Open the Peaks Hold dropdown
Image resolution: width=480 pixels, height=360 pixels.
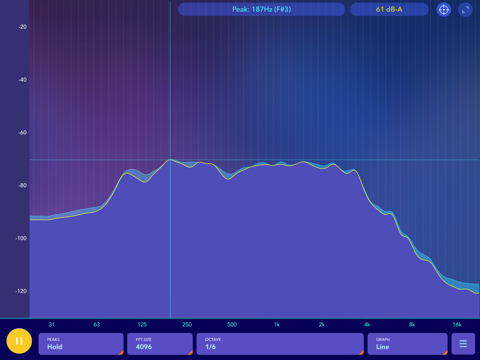click(81, 344)
